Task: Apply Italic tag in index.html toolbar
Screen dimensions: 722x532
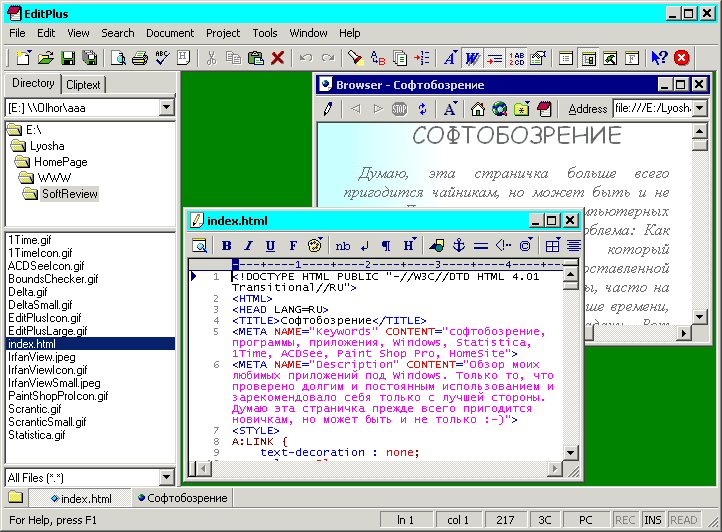Action: [x=248, y=246]
